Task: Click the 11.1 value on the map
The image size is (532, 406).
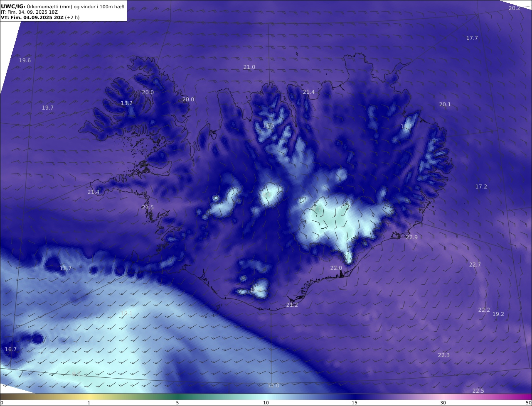Action: pyautogui.click(x=406, y=127)
